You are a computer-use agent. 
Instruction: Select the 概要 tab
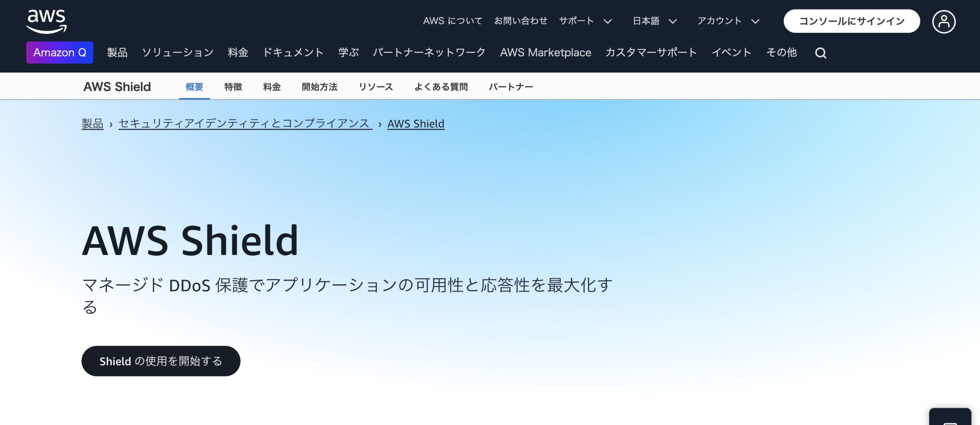[x=194, y=87]
